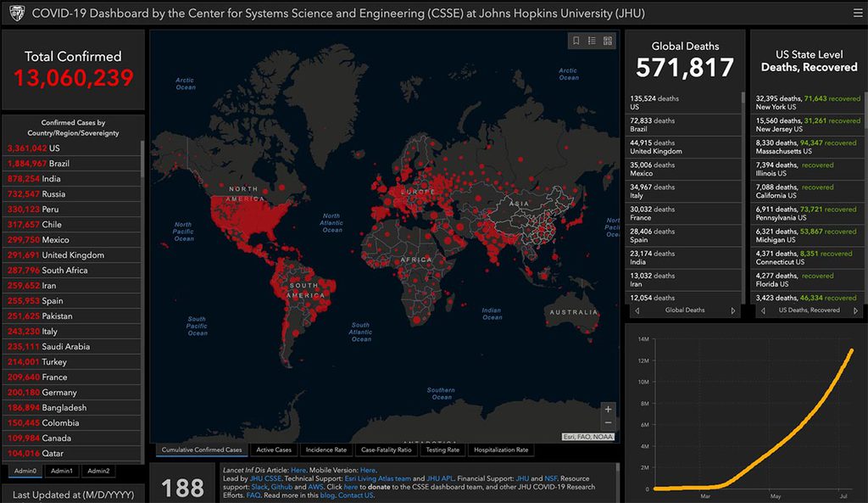Show the map legend list icon
Screen dimensions: 868x503
592,41
